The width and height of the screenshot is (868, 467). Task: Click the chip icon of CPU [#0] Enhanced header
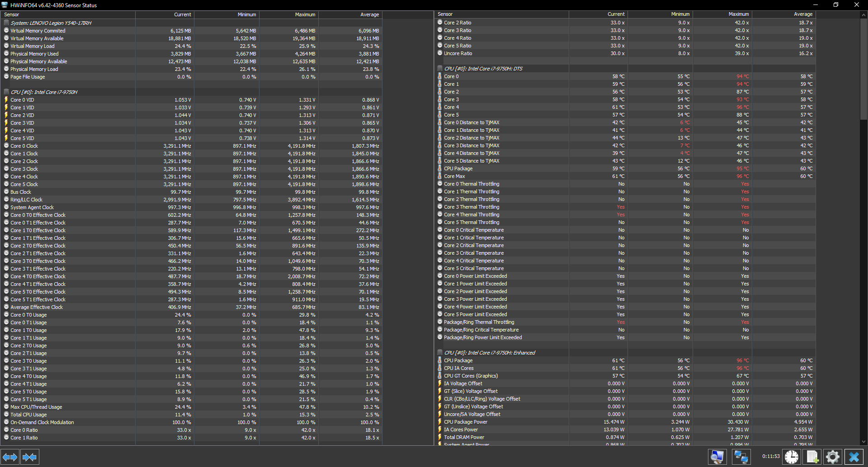click(x=440, y=353)
